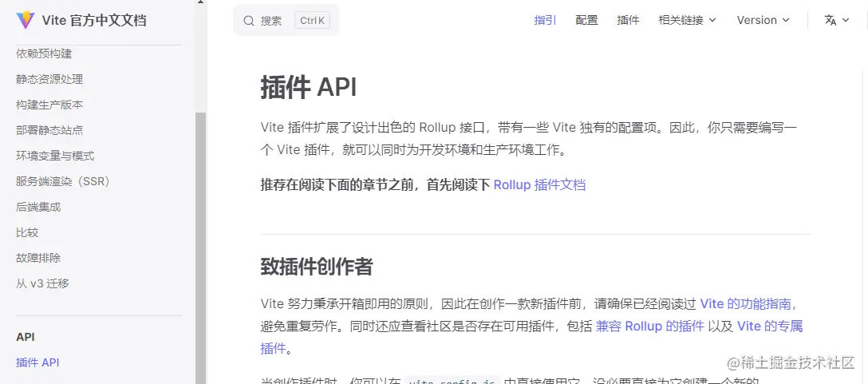Click the search magnifier icon
868x384 pixels.
click(249, 21)
